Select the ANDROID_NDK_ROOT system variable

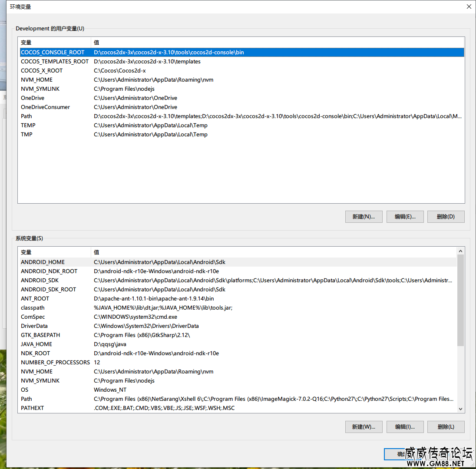point(49,271)
